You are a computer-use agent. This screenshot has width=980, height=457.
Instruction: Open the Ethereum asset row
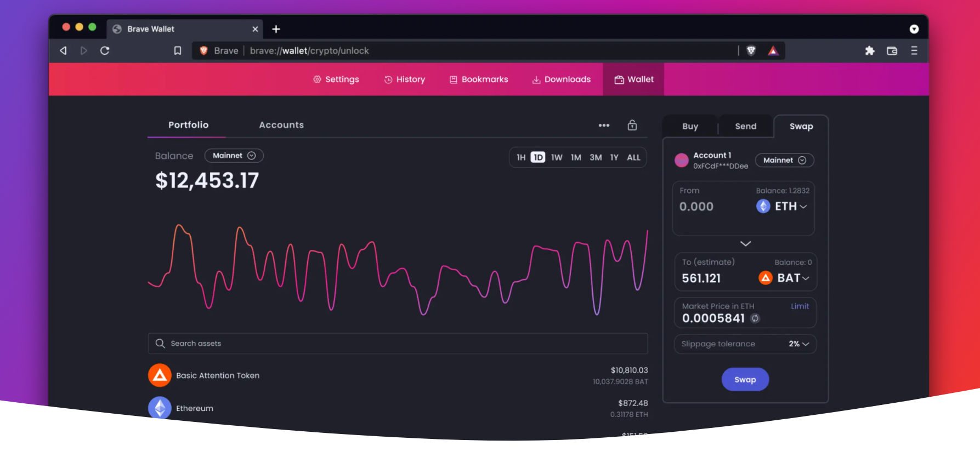(398, 408)
